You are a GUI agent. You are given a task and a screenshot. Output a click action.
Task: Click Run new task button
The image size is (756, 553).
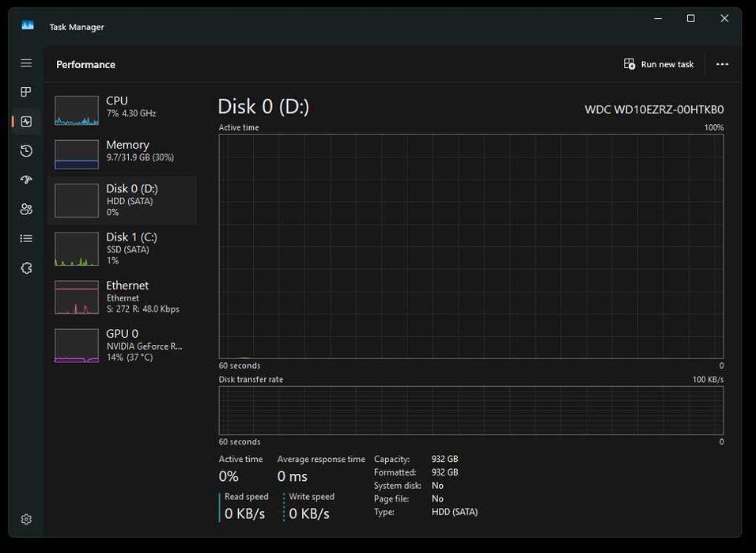[659, 64]
